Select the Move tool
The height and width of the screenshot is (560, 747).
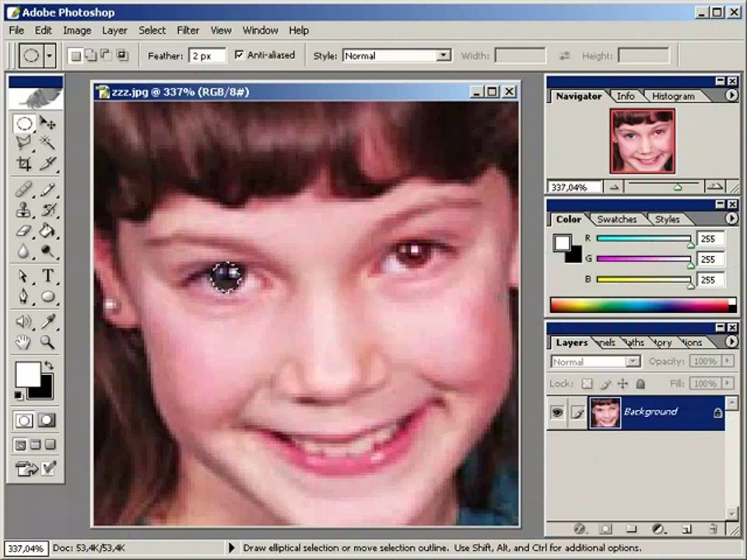(47, 124)
